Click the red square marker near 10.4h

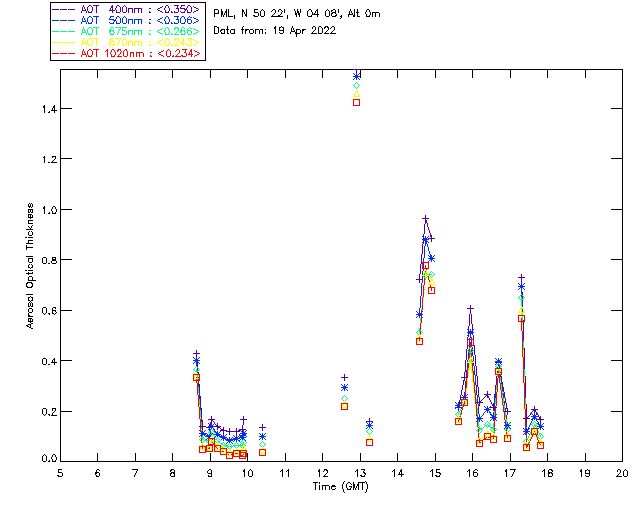(x=262, y=452)
